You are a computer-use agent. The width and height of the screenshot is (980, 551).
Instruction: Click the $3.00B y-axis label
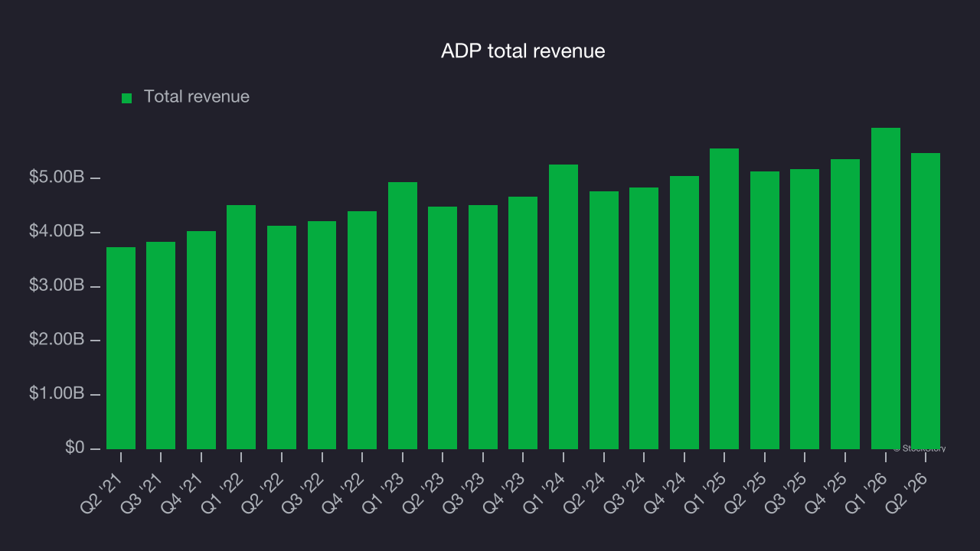(x=57, y=286)
